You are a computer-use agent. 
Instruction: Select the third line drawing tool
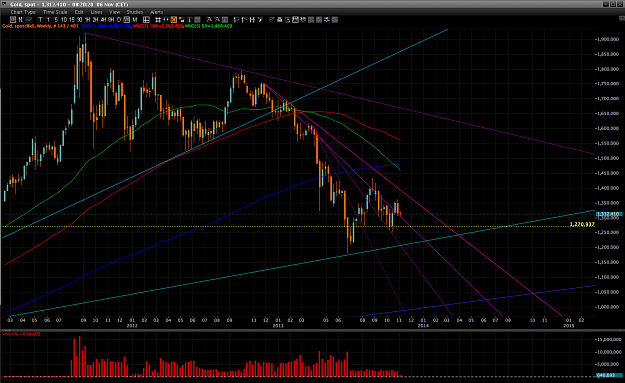click(x=252, y=20)
